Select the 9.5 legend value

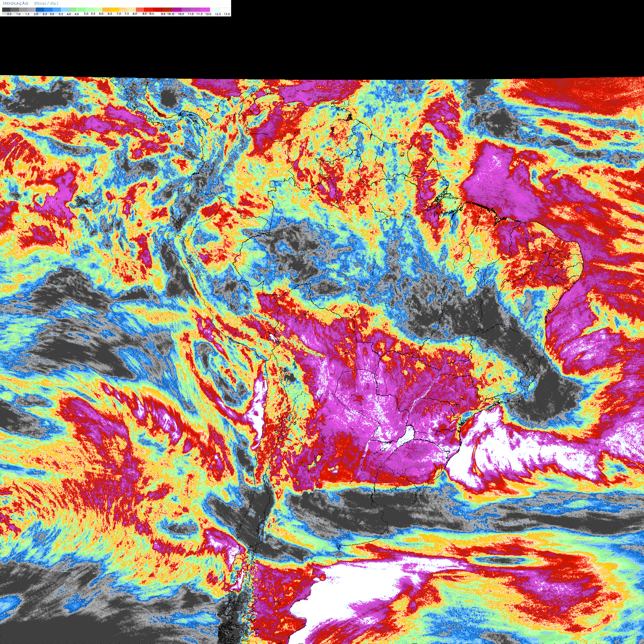point(163,14)
